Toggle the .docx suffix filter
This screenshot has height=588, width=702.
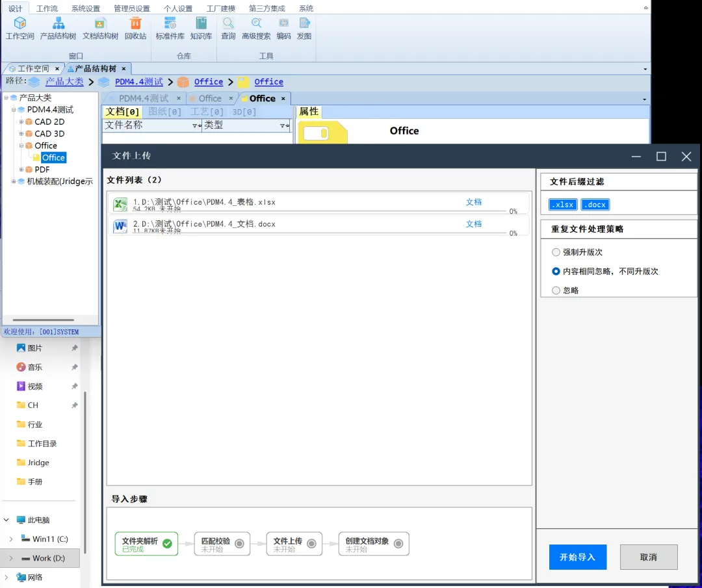pos(595,205)
